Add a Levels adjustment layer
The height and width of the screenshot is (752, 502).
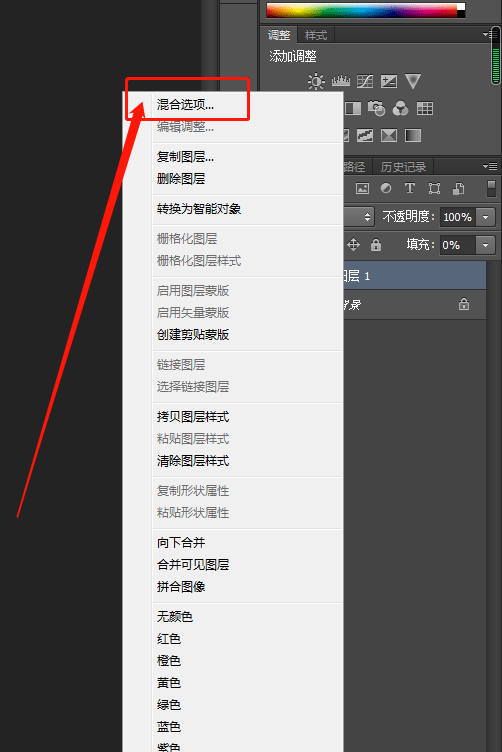pyautogui.click(x=340, y=81)
